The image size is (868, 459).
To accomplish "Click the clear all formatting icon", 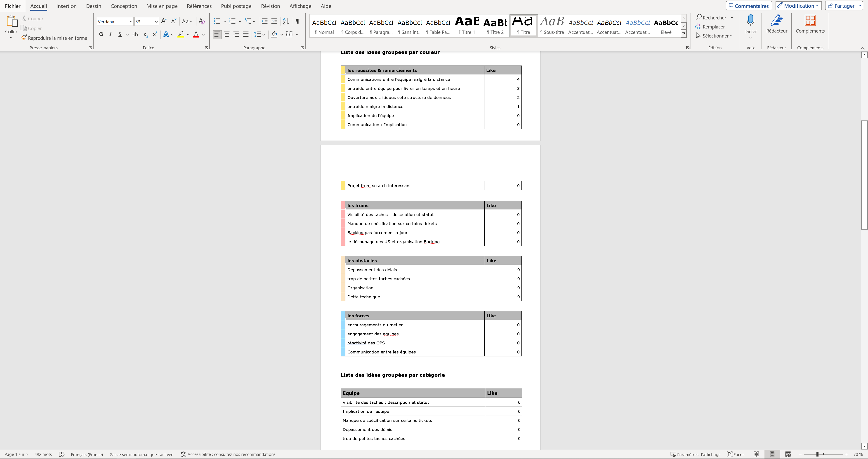I will coord(201,21).
